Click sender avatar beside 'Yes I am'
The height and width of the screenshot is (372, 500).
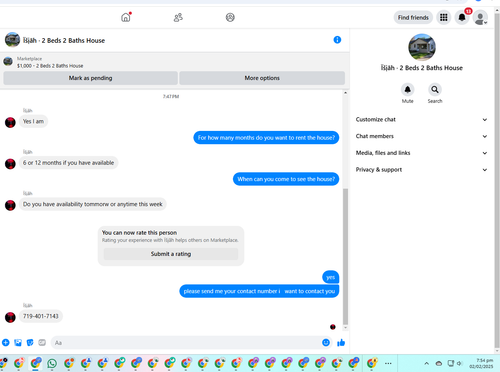10,122
